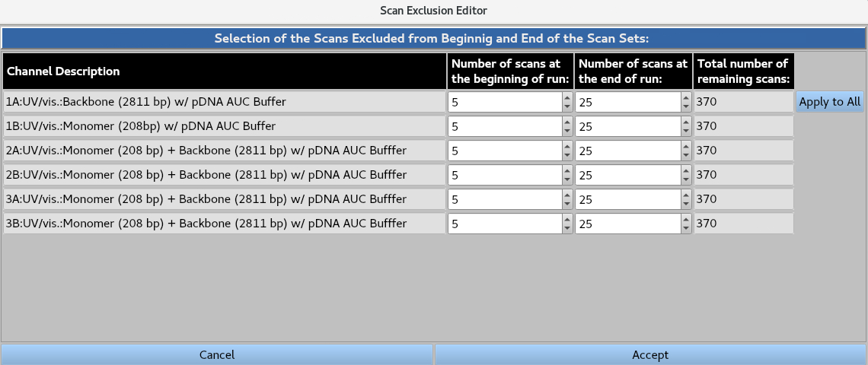Viewport: 868px width, 365px height.
Task: Increase beginning scans for channel 2A
Action: (x=567, y=146)
